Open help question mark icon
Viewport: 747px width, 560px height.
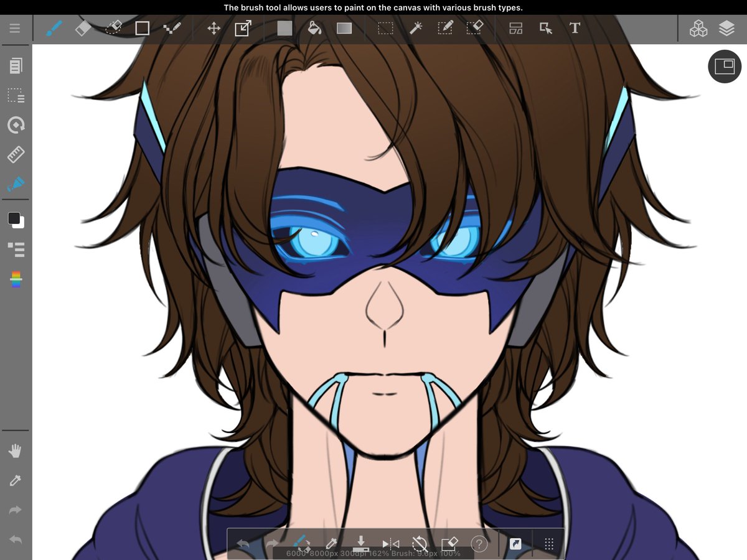click(479, 544)
